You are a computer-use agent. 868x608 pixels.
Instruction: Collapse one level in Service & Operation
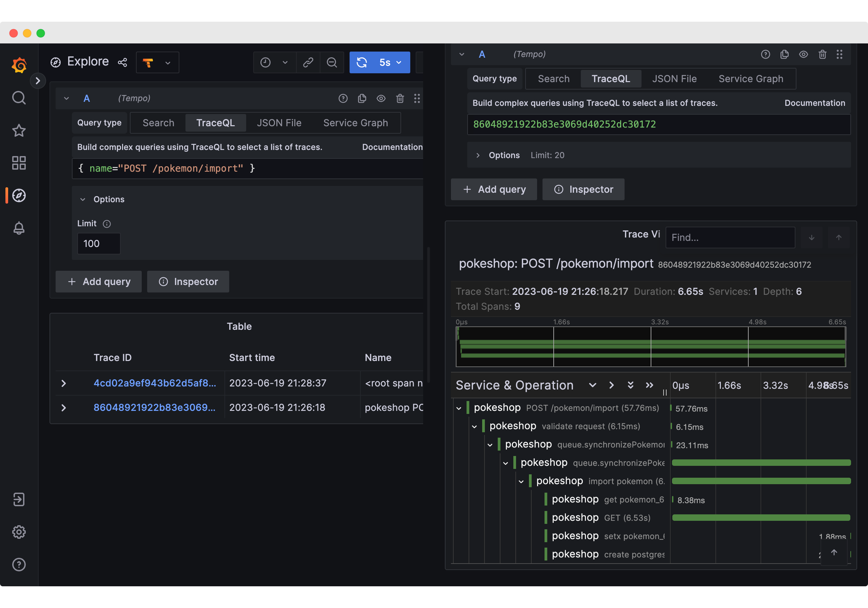(x=611, y=385)
